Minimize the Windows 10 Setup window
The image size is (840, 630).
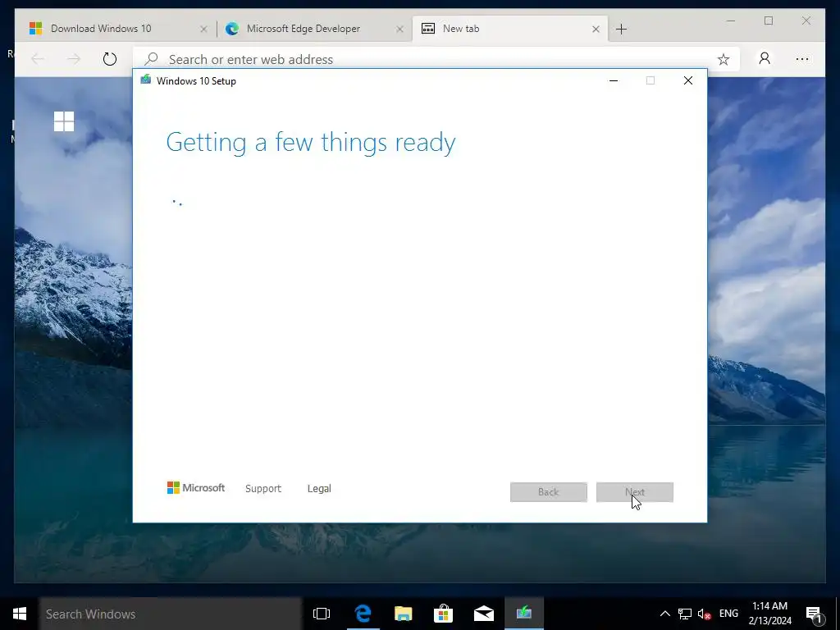(x=614, y=81)
